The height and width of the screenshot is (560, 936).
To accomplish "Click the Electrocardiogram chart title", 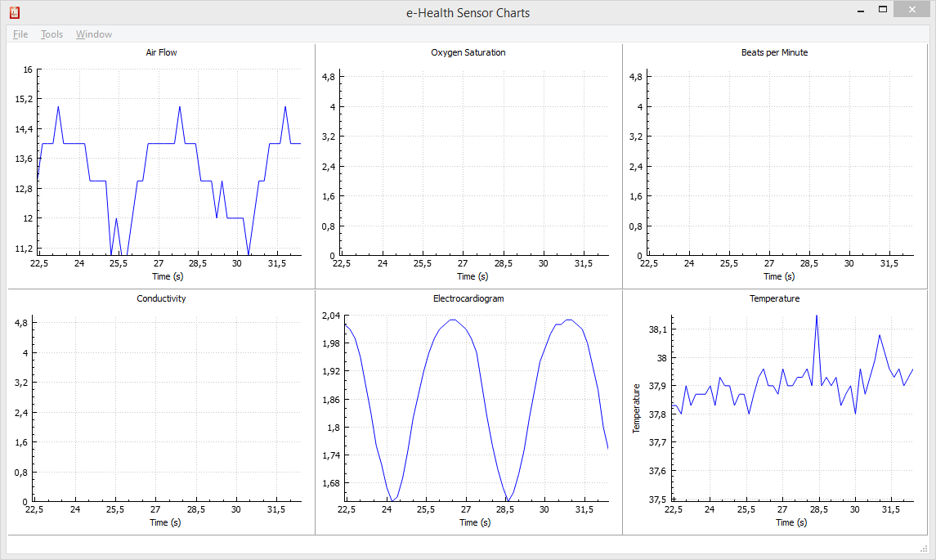I will click(x=468, y=298).
